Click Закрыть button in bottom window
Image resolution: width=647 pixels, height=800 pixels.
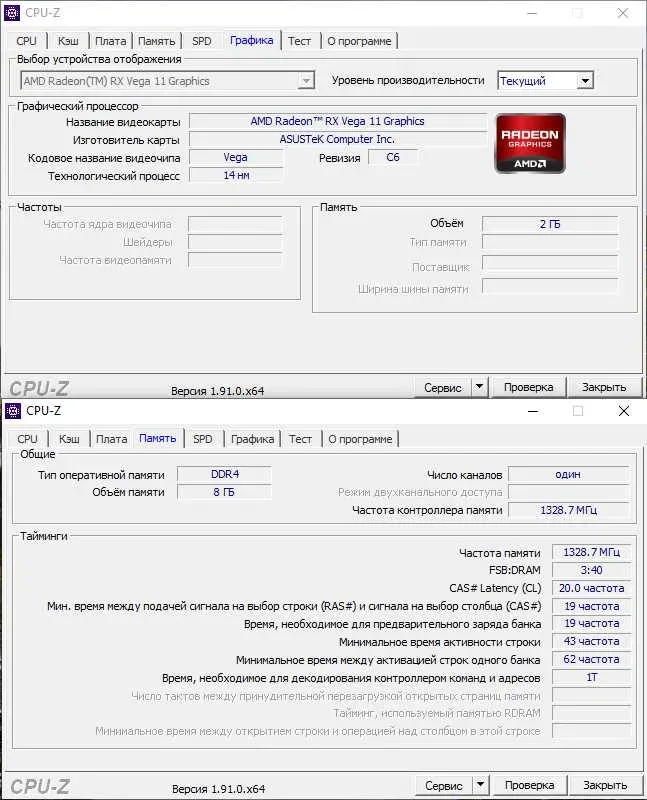[605, 785]
